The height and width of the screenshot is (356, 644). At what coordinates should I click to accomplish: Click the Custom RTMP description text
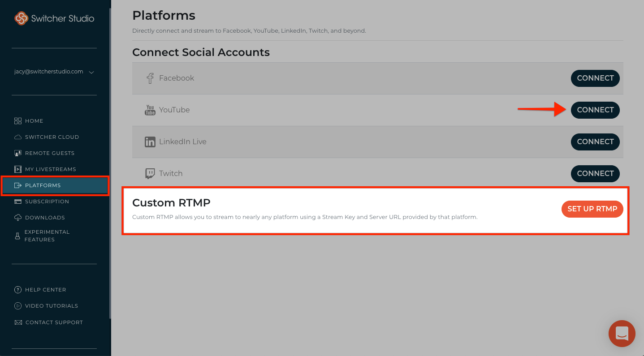coord(305,218)
